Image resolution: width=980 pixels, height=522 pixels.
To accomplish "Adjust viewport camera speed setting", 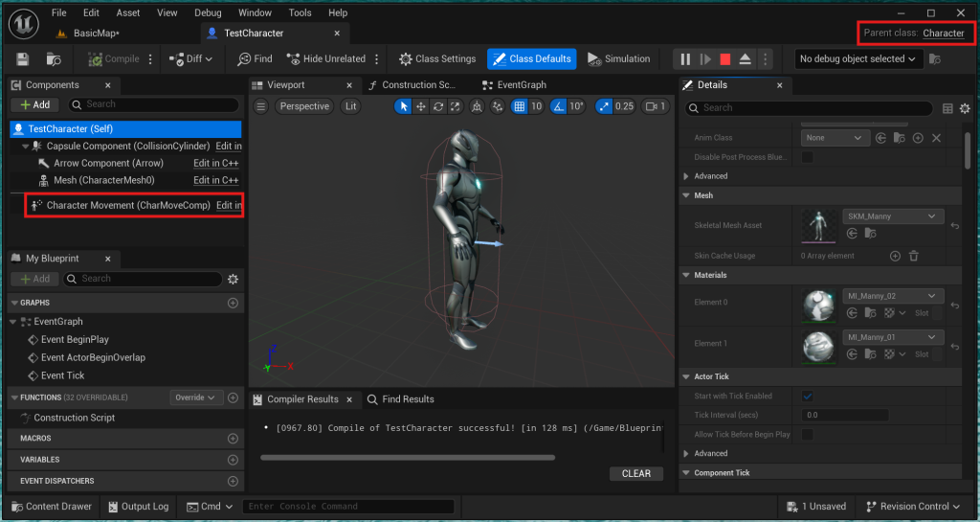I will pyautogui.click(x=656, y=106).
